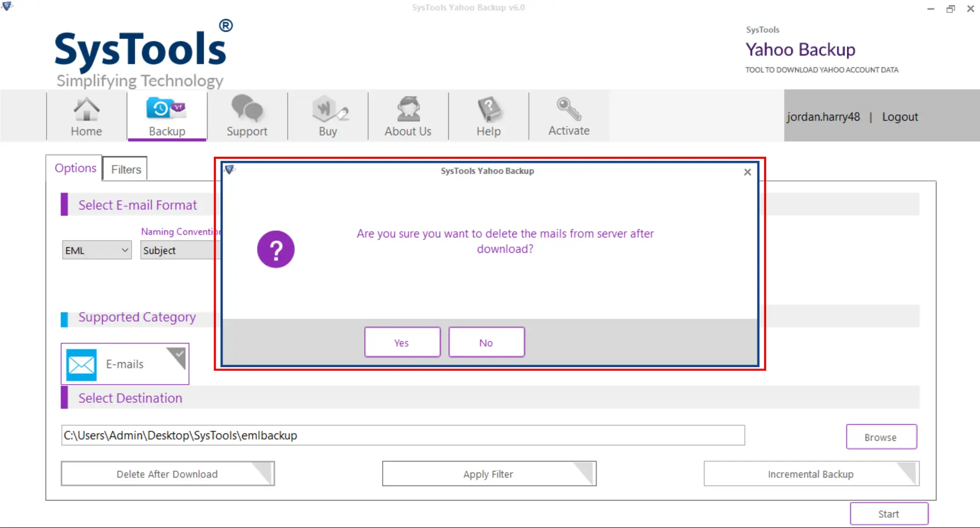Click the Naming Convention label

(180, 231)
